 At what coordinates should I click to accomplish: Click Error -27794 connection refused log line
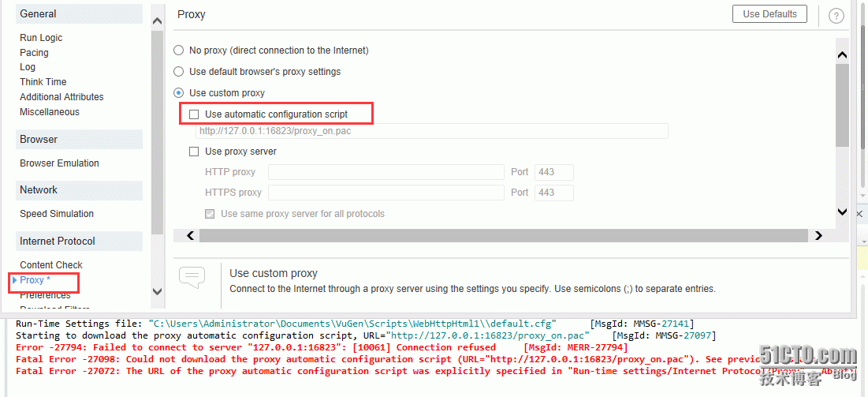pos(322,347)
